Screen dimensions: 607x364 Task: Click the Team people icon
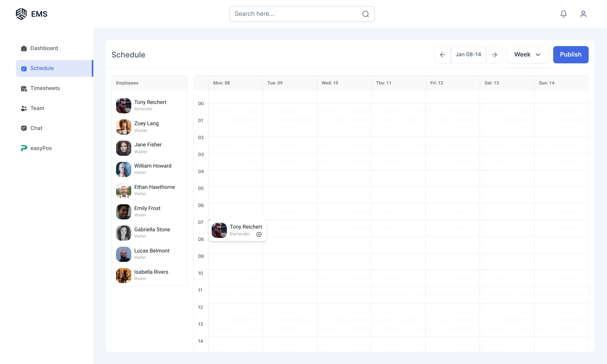24,108
